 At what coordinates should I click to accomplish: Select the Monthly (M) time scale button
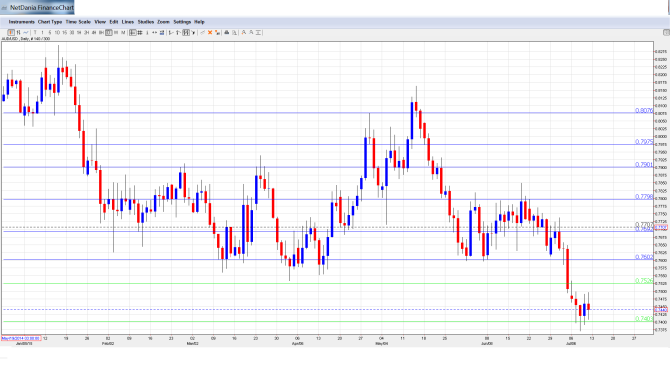pyautogui.click(x=123, y=32)
